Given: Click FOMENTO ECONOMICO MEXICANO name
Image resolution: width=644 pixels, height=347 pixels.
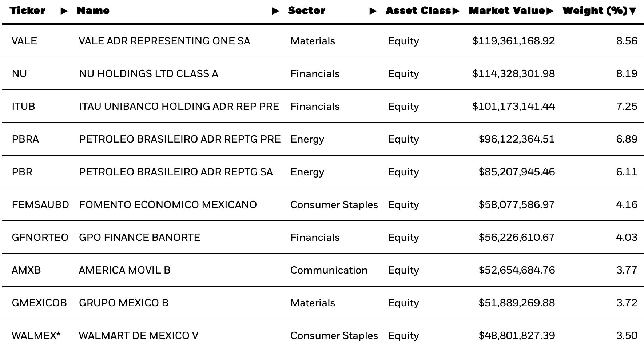Looking at the screenshot, I should [168, 204].
